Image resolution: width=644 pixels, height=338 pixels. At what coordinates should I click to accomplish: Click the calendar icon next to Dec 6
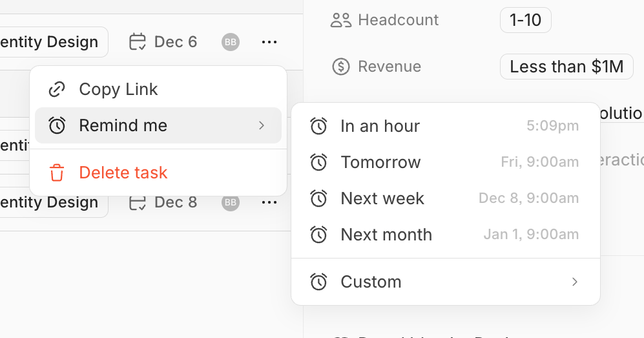(x=138, y=43)
